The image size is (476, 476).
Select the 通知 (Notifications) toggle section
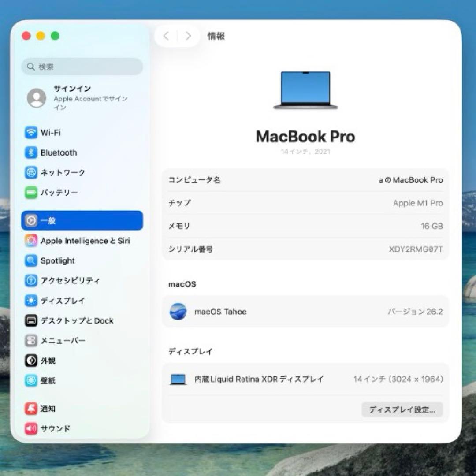pos(31,409)
